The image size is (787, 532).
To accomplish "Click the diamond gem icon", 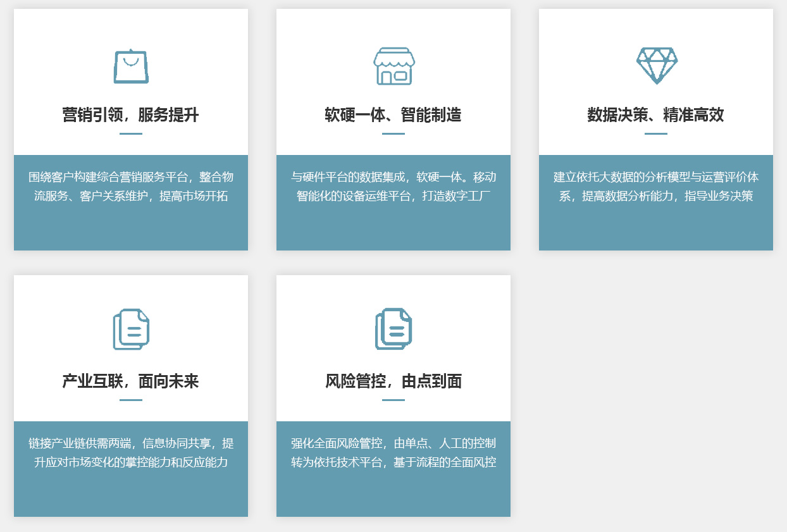I will point(656,66).
